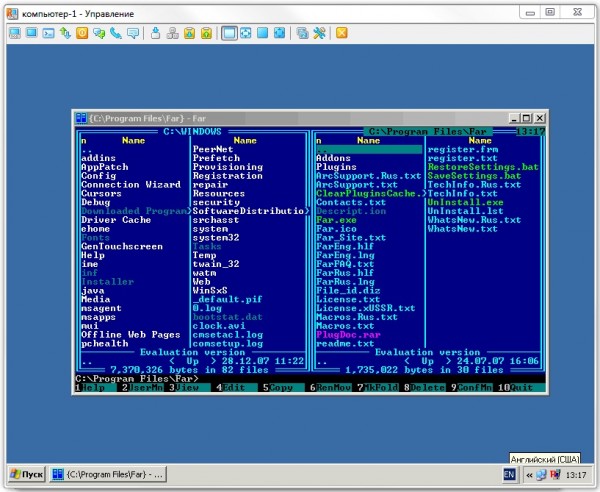Click the switch screens icon

point(302,33)
